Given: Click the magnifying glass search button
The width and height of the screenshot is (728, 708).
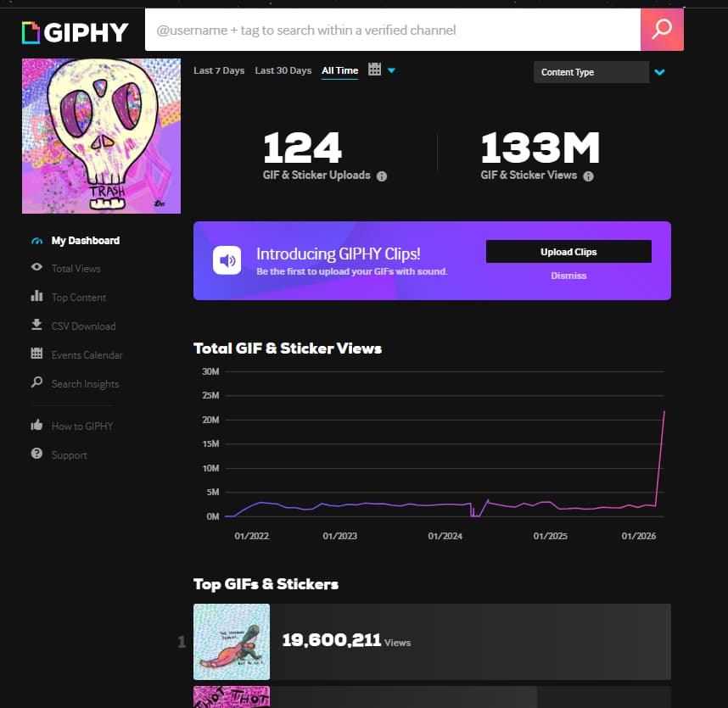Looking at the screenshot, I should click(x=662, y=30).
